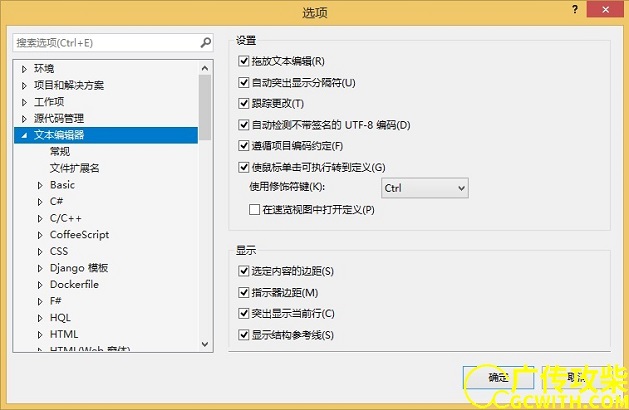Select the 文本编辑器 category

59,135
